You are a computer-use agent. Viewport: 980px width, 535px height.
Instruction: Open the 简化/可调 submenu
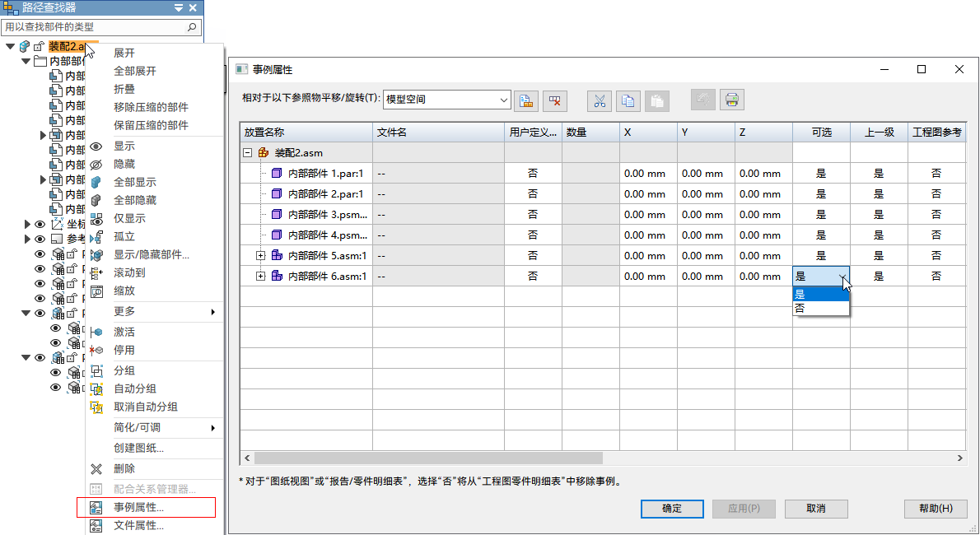click(155, 427)
